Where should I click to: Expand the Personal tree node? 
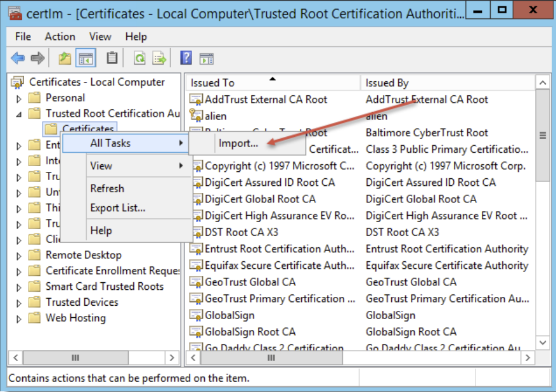pyautogui.click(x=19, y=98)
